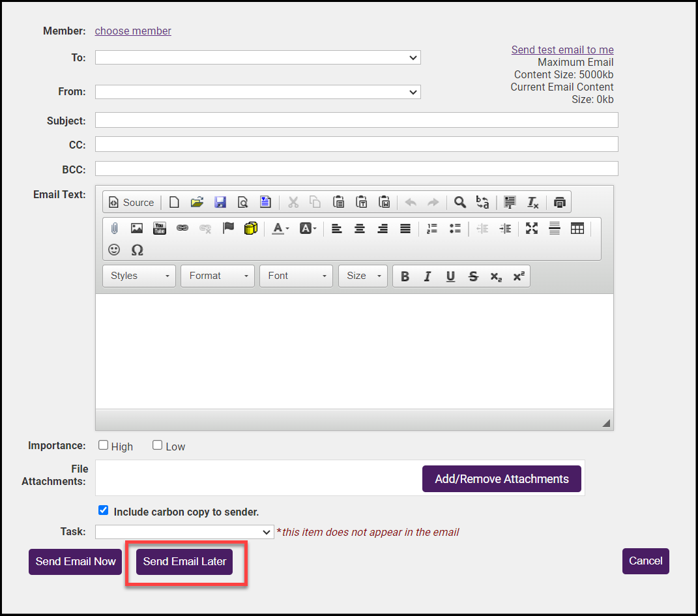Click the paperclip attachment icon in the editor

pos(114,228)
